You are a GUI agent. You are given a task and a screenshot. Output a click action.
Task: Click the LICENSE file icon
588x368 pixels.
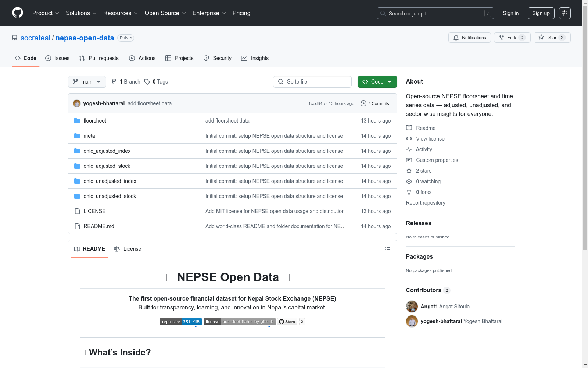pos(77,211)
